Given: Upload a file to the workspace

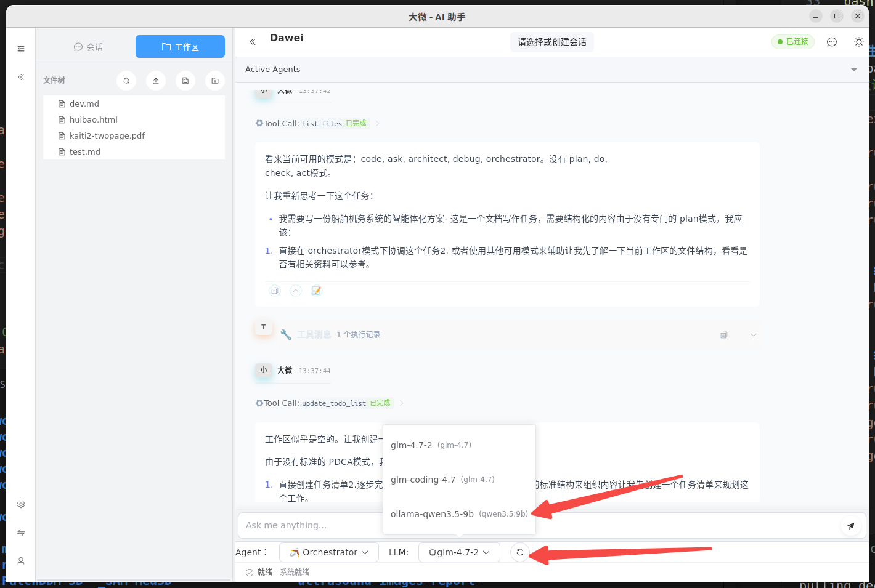Looking at the screenshot, I should pos(155,80).
